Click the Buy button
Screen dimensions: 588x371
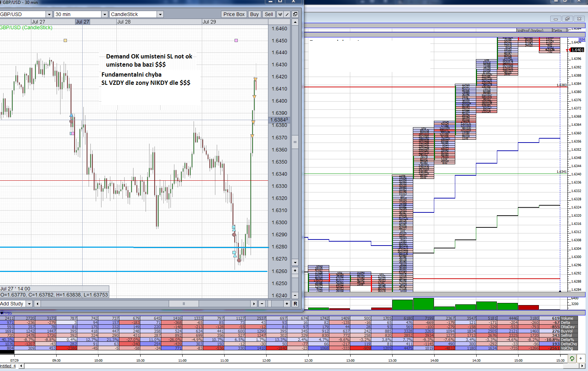(x=254, y=14)
